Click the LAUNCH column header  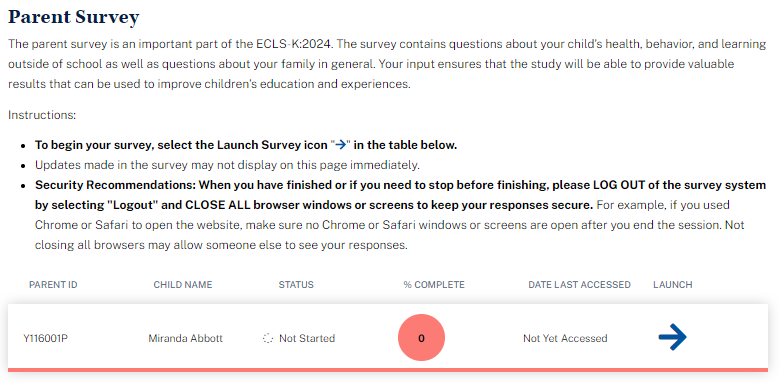(x=673, y=285)
